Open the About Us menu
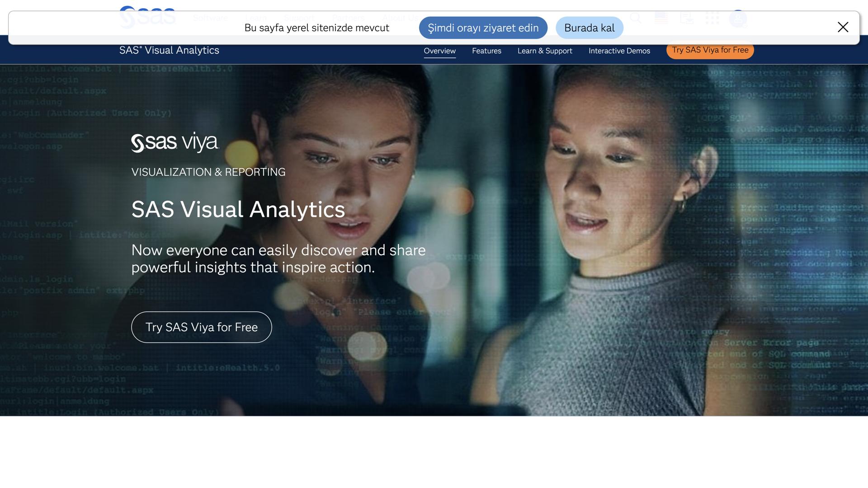This screenshot has height=488, width=868. coord(400,18)
